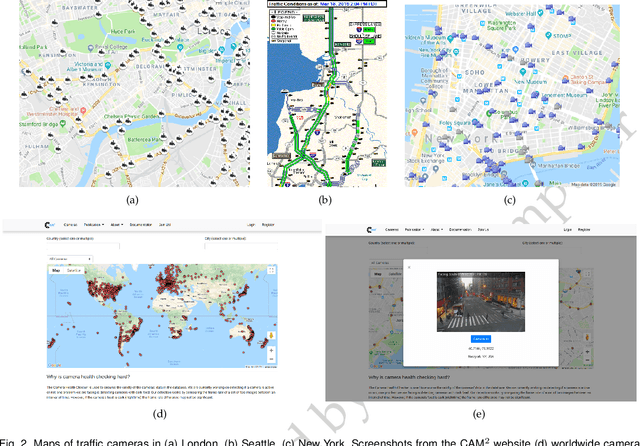Click the Royal College pin on the London map
This screenshot has width=640, height=446.
[x=91, y=49]
